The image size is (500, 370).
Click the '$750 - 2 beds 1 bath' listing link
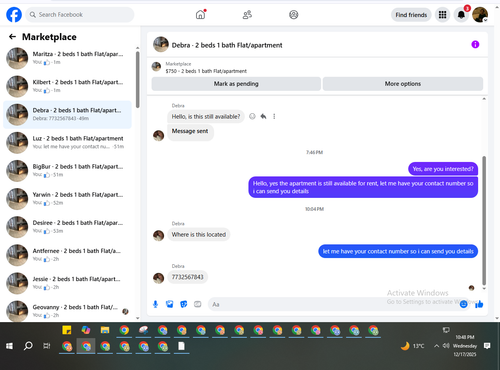206,71
